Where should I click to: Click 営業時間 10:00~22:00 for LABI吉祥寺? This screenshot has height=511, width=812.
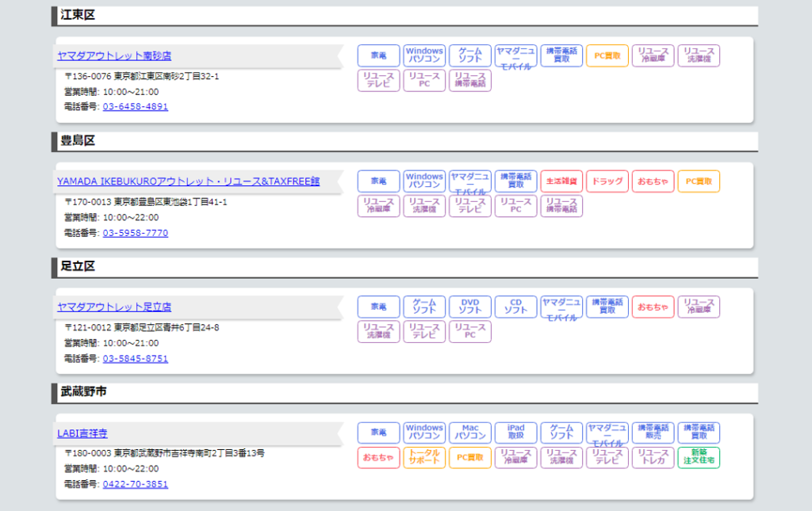tap(111, 469)
